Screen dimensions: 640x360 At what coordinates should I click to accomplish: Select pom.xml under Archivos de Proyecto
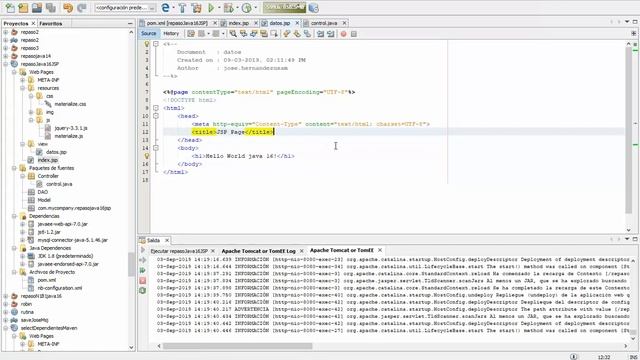(47, 280)
